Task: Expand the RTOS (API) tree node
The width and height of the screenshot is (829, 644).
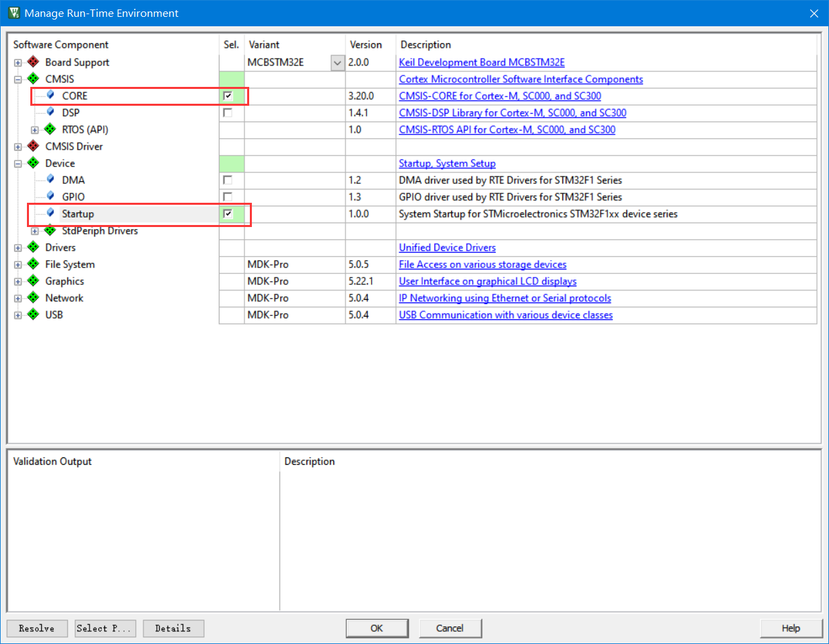Action: click(x=35, y=129)
